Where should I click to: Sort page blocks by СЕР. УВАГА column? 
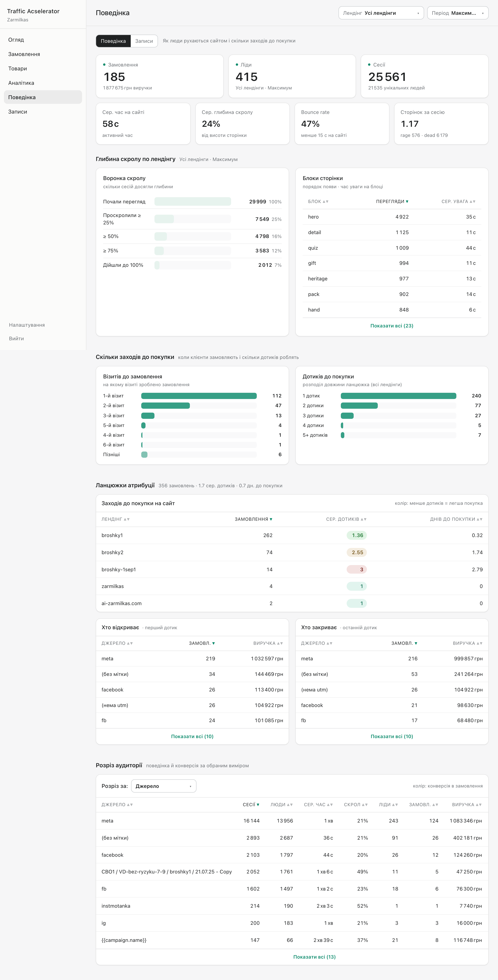458,202
